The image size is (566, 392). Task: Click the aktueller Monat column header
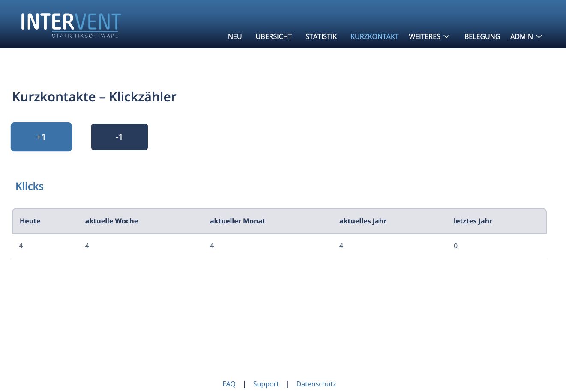237,221
